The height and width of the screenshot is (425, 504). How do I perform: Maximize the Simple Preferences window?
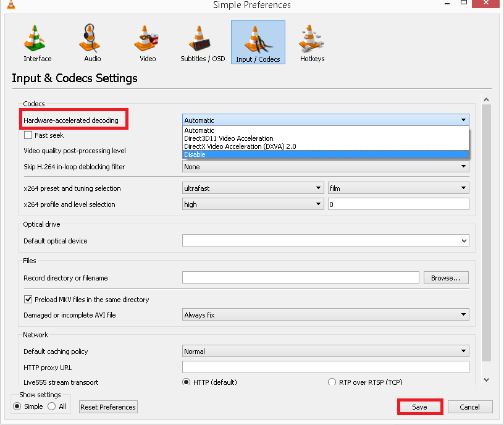click(463, 3)
